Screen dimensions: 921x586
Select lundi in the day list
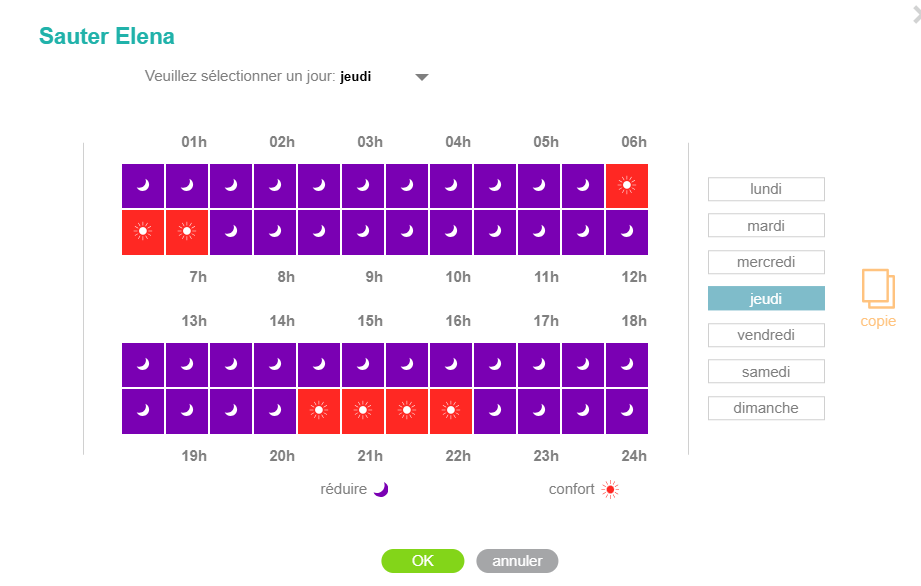coord(766,189)
